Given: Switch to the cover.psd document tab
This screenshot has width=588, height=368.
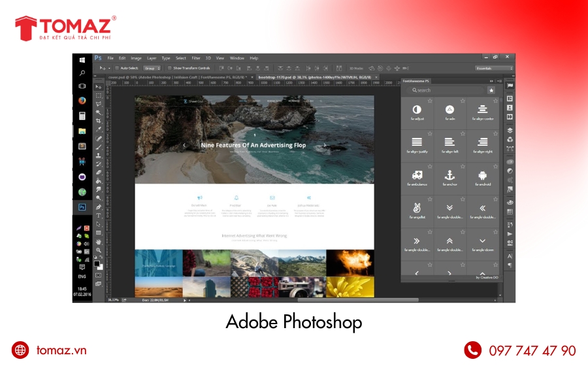Looking at the screenshot, I should (131, 77).
